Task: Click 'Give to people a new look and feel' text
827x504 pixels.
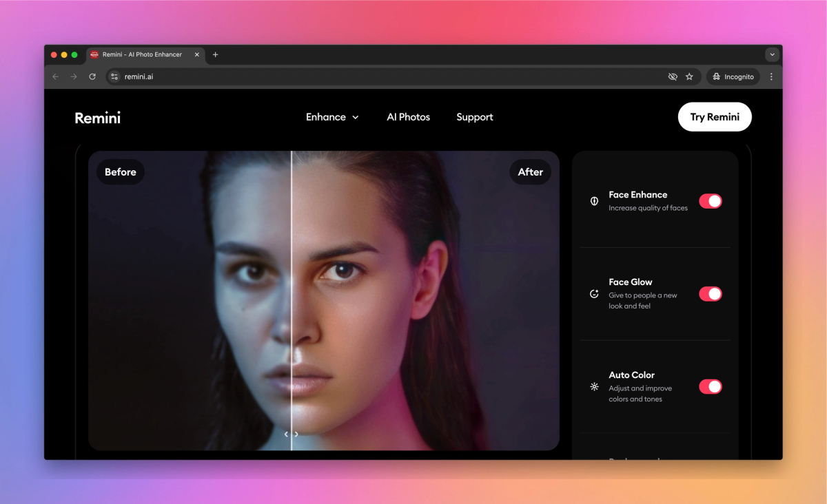Action: coord(643,301)
